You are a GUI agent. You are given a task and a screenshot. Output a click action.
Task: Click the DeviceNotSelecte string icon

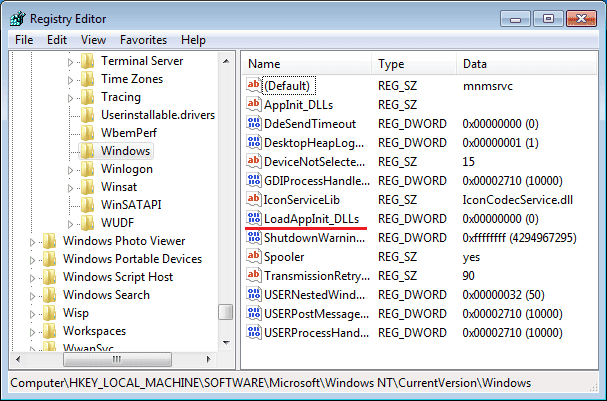[254, 161]
